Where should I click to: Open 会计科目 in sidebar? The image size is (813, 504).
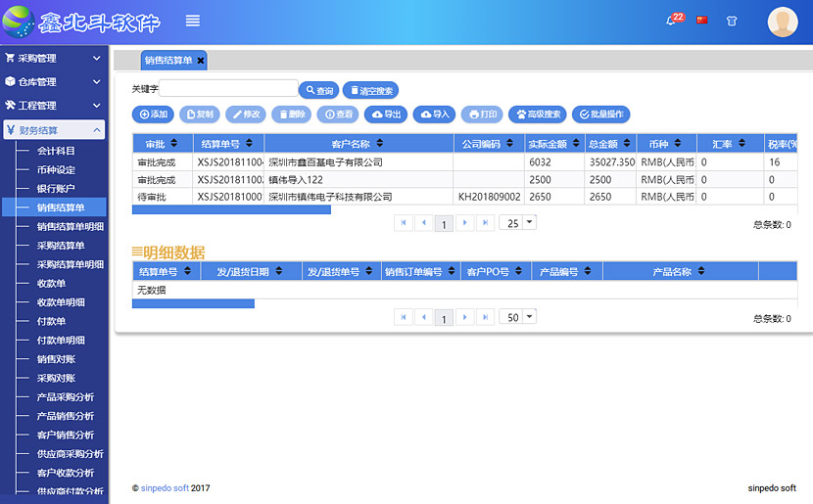[56, 151]
